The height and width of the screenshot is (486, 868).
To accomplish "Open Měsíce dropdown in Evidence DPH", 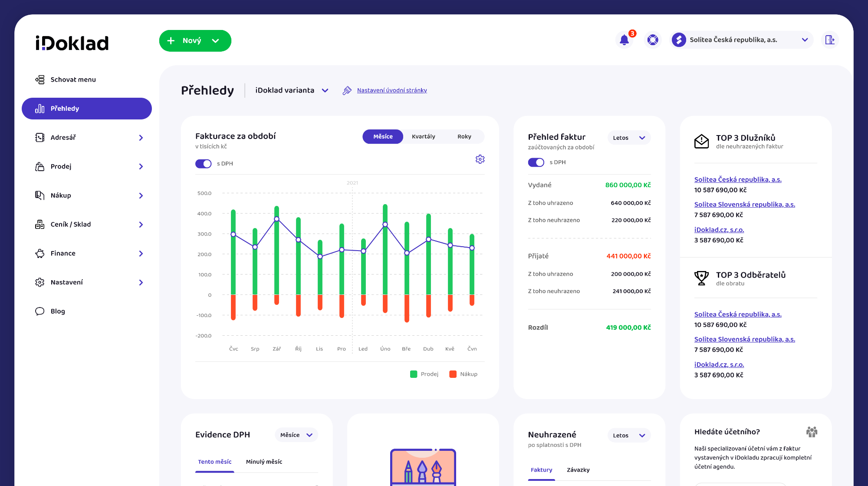I will tap(296, 435).
